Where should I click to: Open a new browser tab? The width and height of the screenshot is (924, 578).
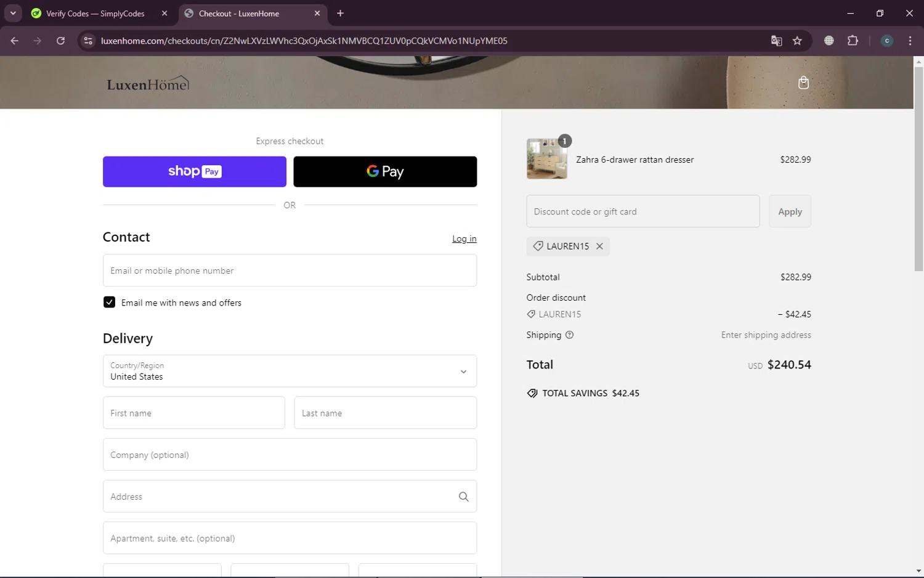pos(340,14)
